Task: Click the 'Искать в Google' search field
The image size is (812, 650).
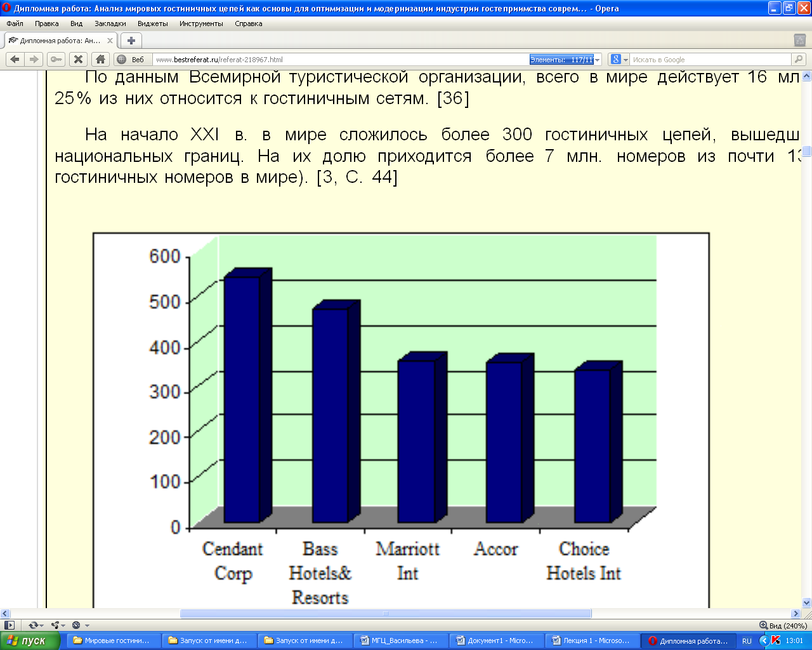Action: pyautogui.click(x=710, y=60)
